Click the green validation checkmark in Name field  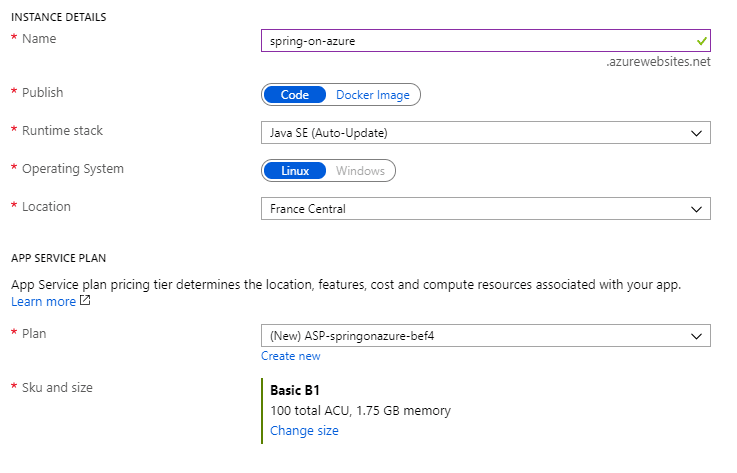[x=702, y=41]
